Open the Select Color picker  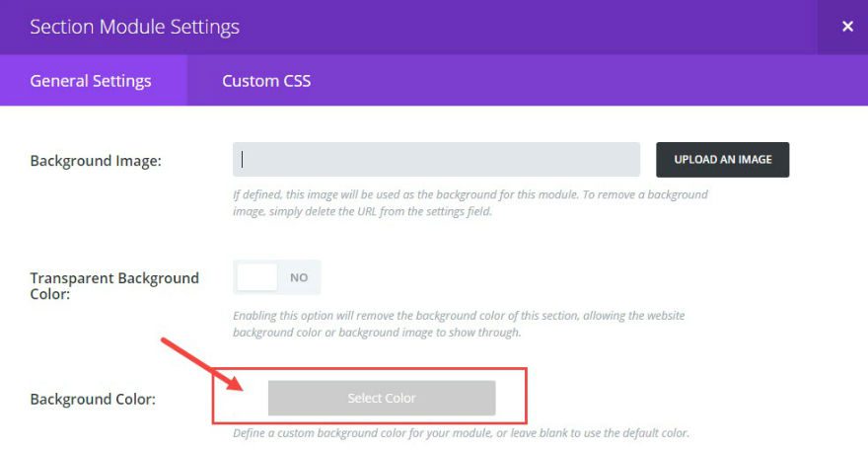point(382,398)
